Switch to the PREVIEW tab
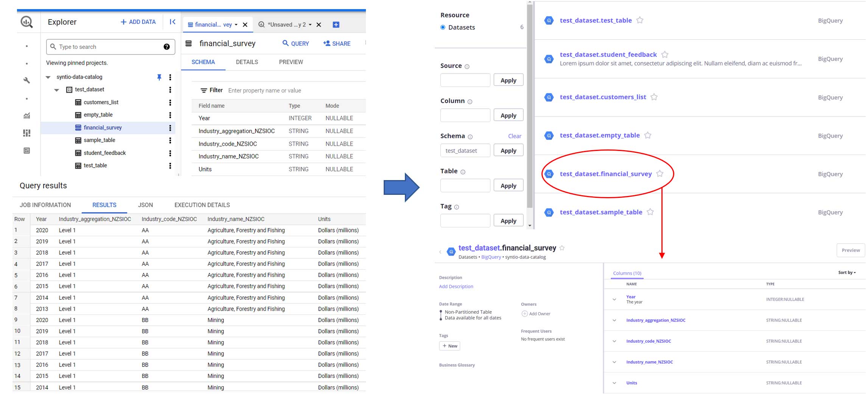The image size is (868, 398). (291, 62)
